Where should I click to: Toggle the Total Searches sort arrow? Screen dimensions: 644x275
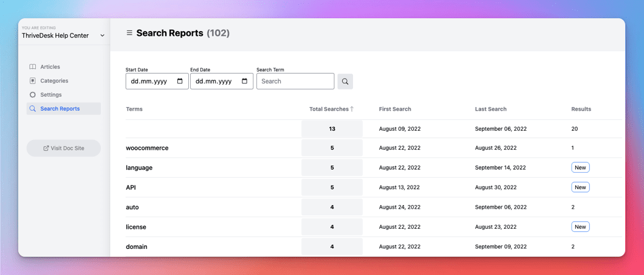tap(352, 109)
